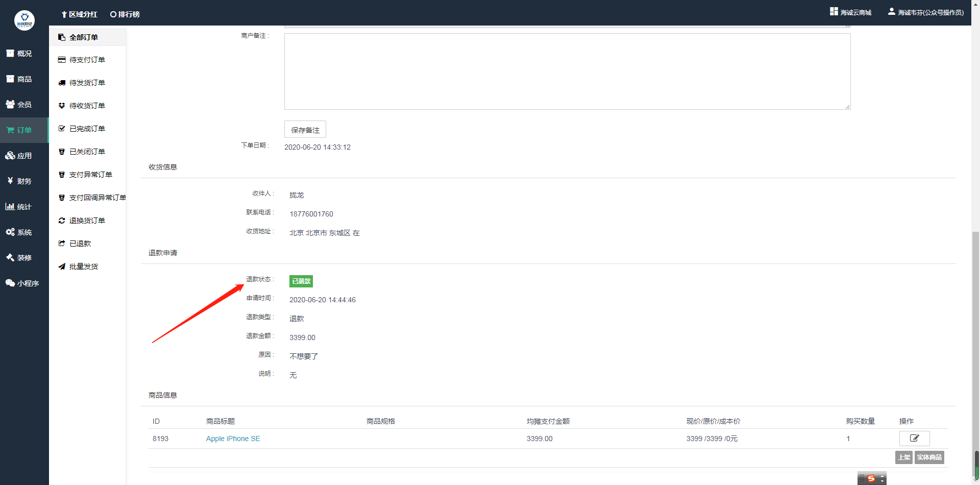Click edit icon for Apple iPhone SE row
Viewport: 980px width, 485px height.
(914, 438)
